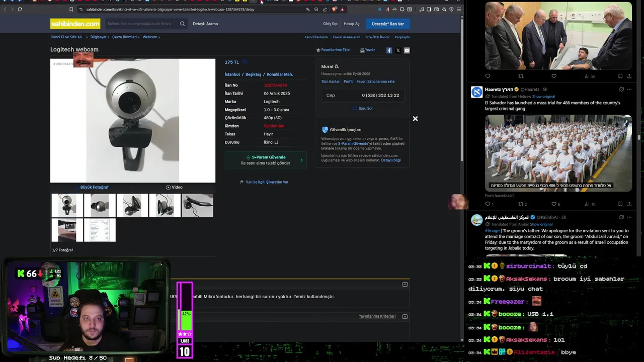Click chevron on S-Param Güvende box
Screen dimensions: 644x362
301,160
